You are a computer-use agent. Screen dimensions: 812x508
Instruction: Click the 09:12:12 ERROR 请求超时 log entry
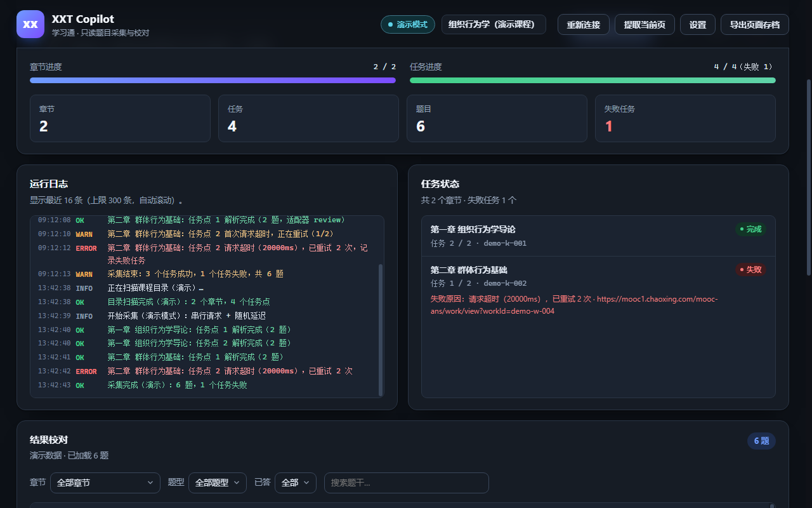click(x=204, y=254)
